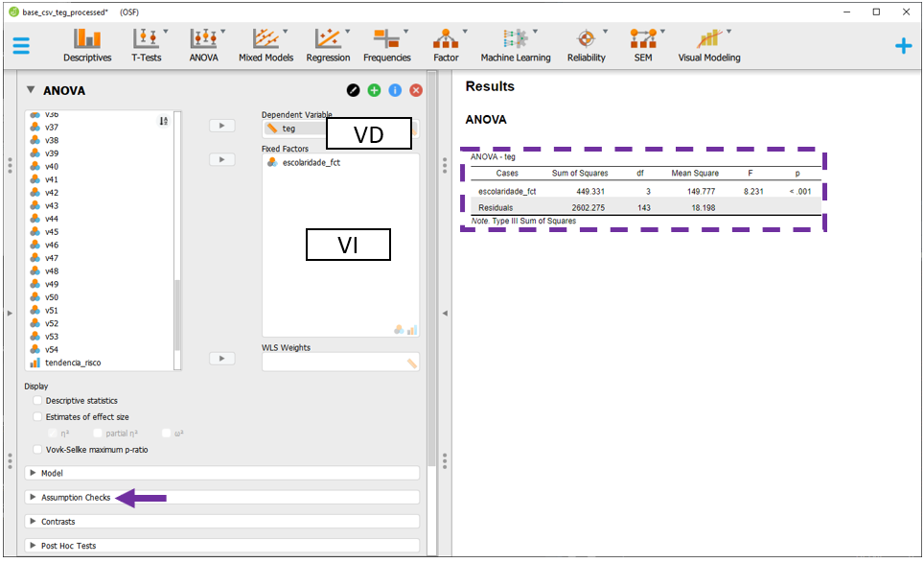
Task: Click the red close icon on the ANOVA panel
Action: (416, 90)
